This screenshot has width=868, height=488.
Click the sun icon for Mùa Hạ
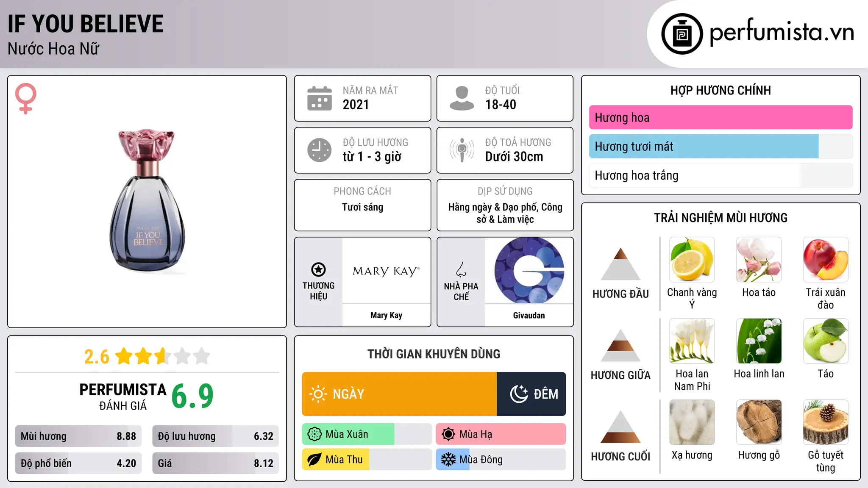pyautogui.click(x=448, y=434)
